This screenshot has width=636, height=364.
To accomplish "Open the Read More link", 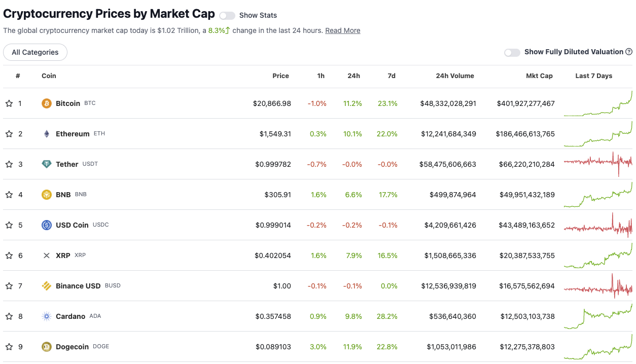I will 343,30.
